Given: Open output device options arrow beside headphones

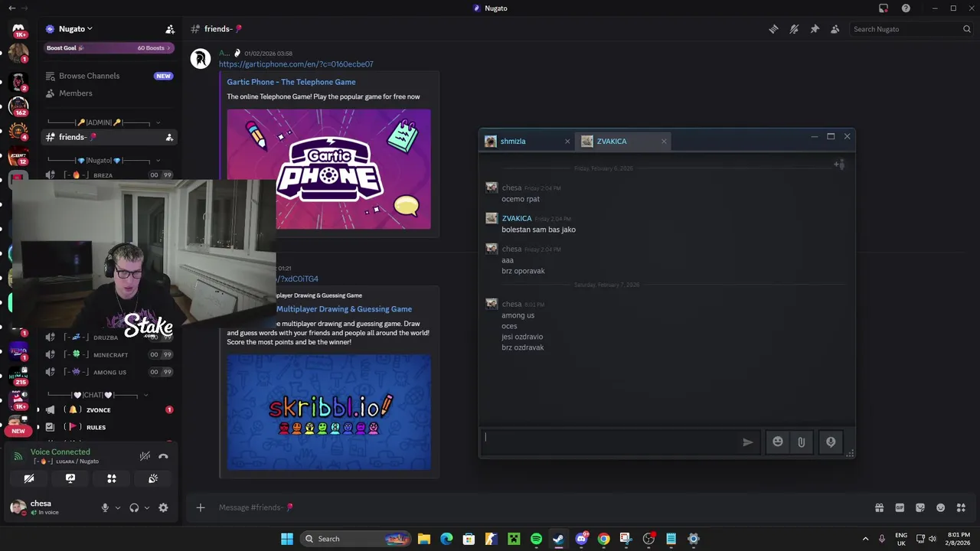Looking at the screenshot, I should click(x=146, y=507).
